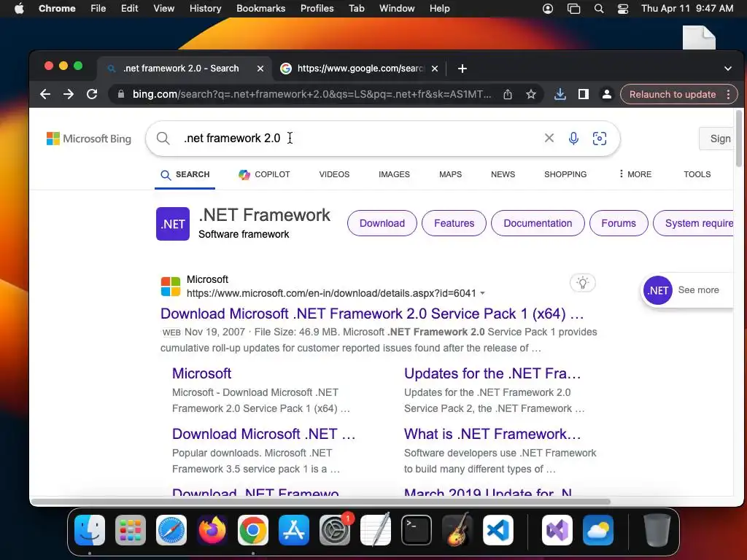
Task: Start voice search with microphone icon
Action: point(573,138)
